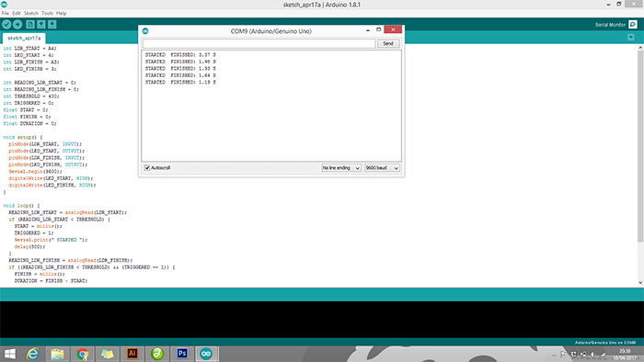
Task: Click the "FINISHED: 1.19 S" output line
Action: 193,83
